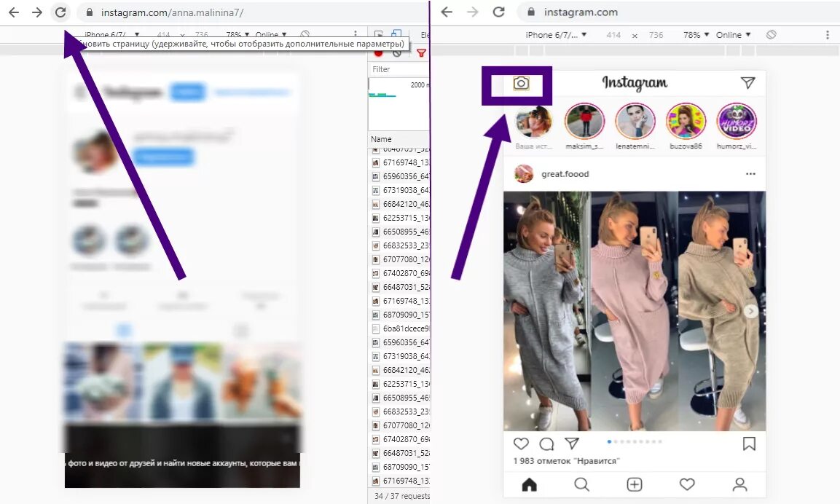Select the 6ba81dcece9 request row
This screenshot has width=840, height=504.
400,328
